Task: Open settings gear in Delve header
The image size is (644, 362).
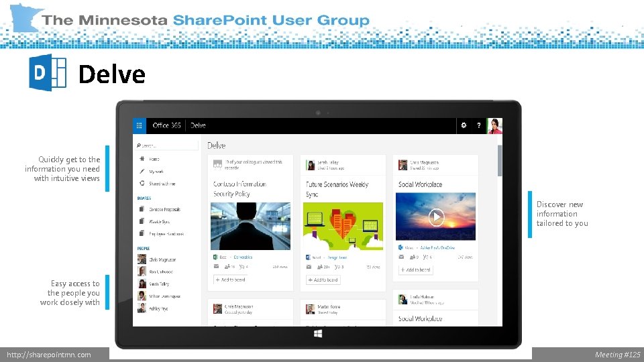Action: point(464,125)
